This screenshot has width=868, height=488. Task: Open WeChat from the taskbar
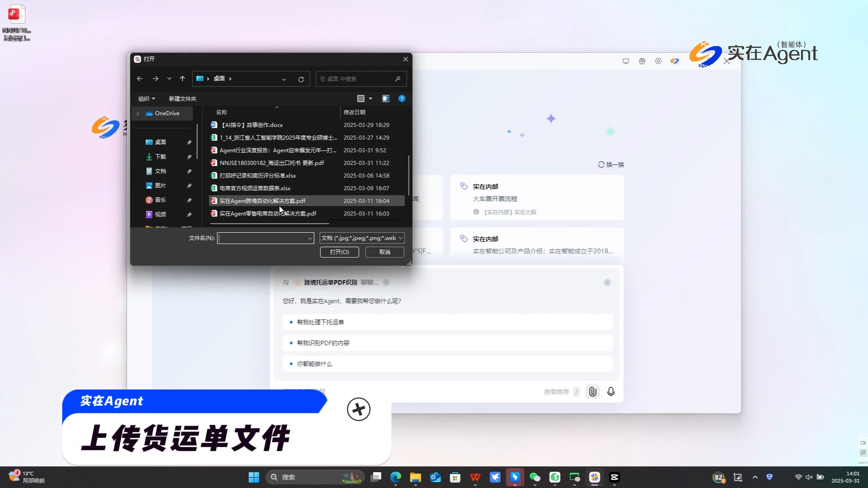coord(535,477)
